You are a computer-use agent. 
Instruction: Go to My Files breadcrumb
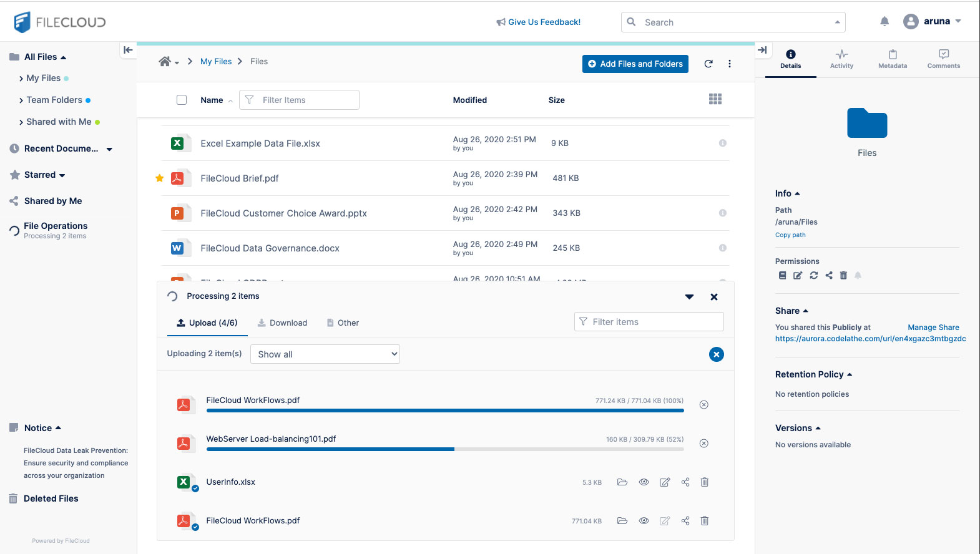(216, 61)
